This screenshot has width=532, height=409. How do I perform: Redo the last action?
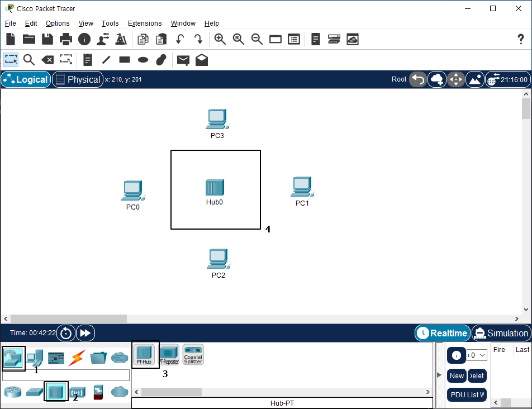[x=198, y=39]
